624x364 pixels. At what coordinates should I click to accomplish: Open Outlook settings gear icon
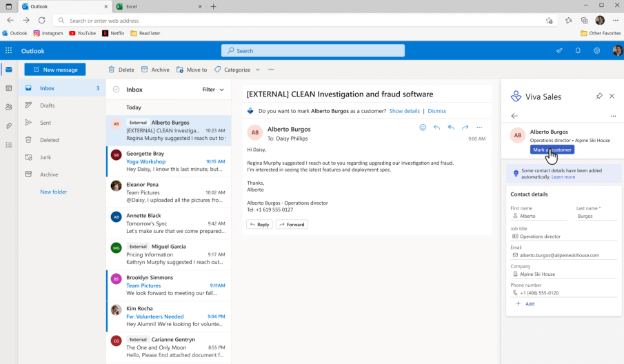(597, 50)
